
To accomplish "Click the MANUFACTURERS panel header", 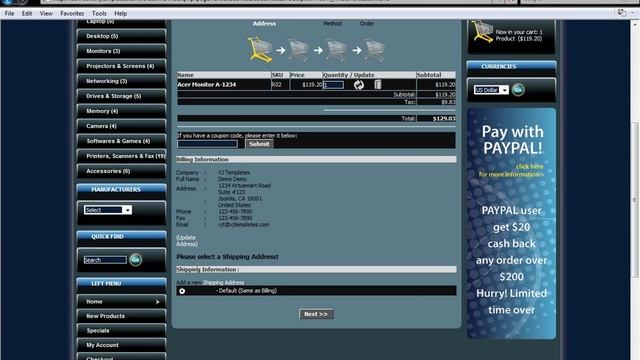I will (x=121, y=189).
